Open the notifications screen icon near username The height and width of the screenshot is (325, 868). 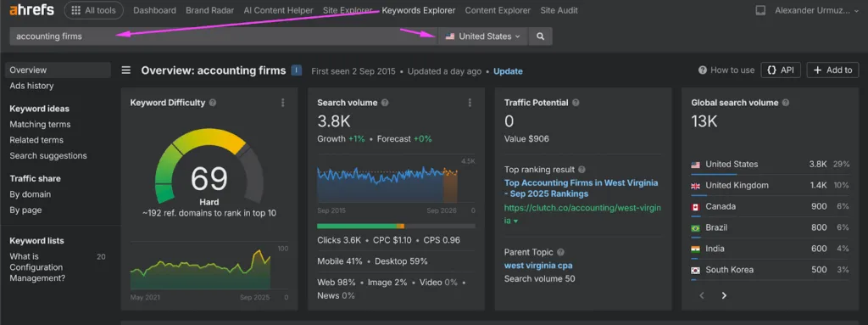click(760, 10)
